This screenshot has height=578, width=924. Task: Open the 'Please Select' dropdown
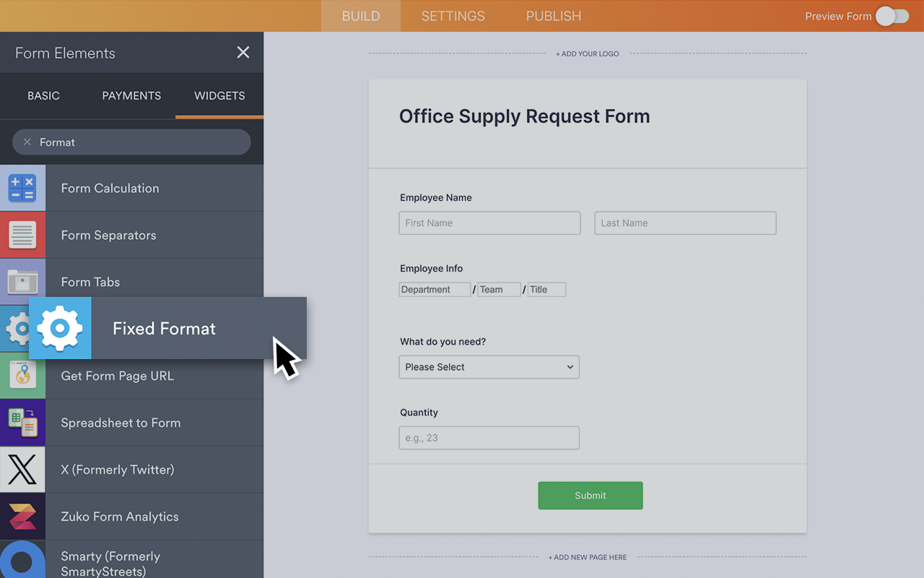point(489,367)
